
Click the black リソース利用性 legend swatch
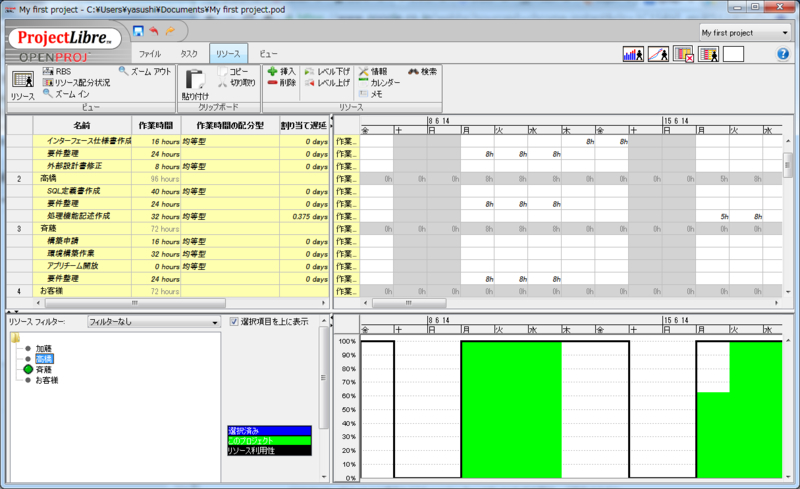(269, 451)
